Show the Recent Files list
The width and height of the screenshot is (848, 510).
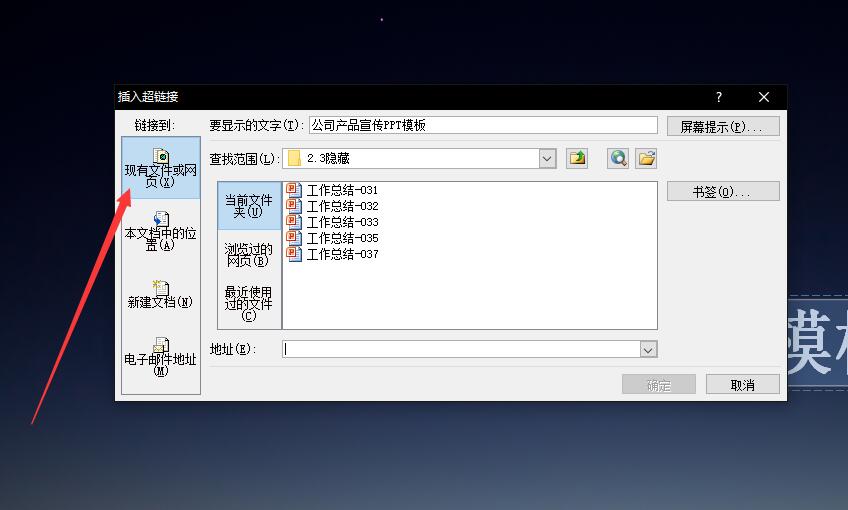[249, 303]
